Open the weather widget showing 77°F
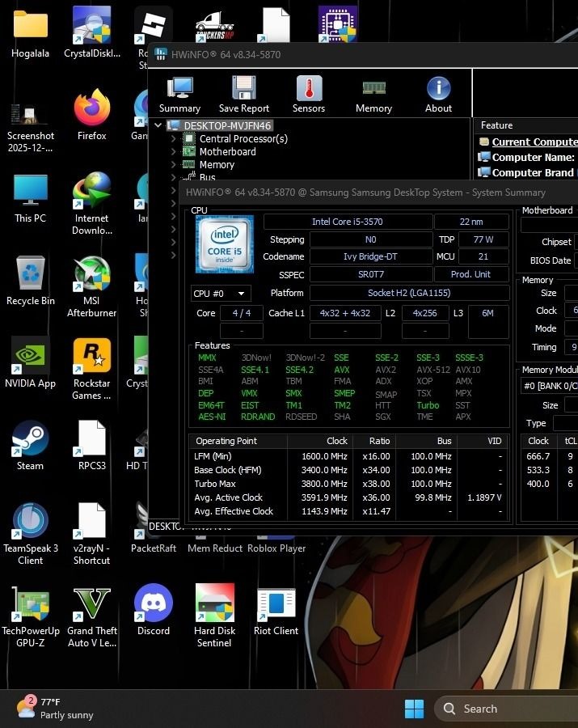578x728 pixels. tap(55, 708)
